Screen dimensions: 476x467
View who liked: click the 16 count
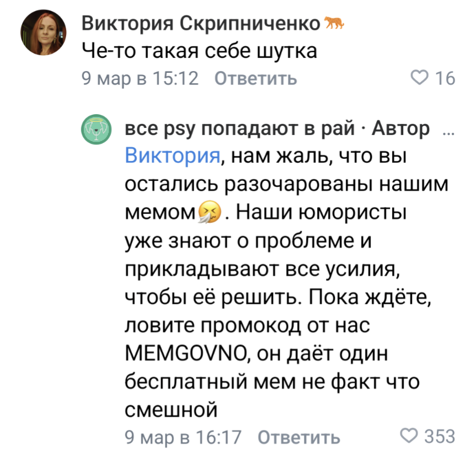point(445,79)
